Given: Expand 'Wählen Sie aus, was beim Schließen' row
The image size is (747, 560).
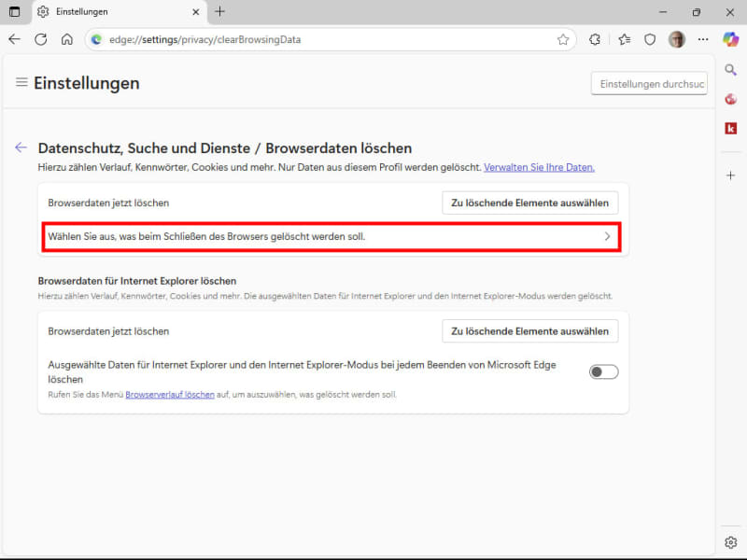Looking at the screenshot, I should click(331, 237).
